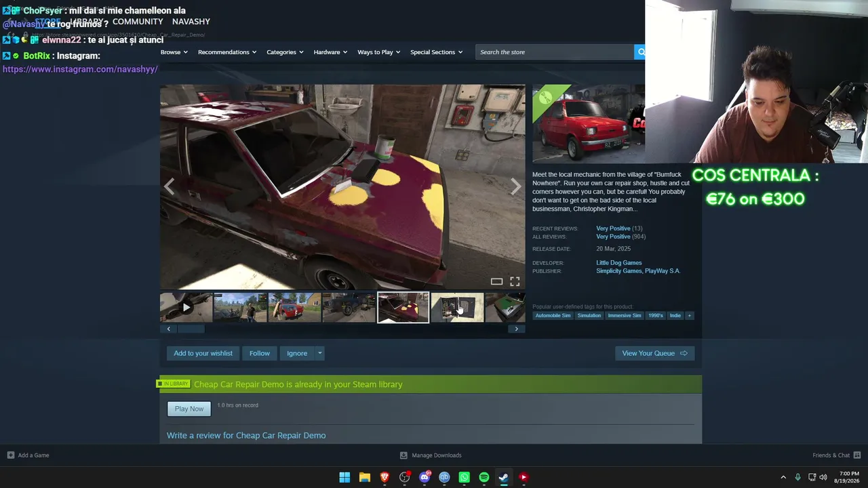Click the thumbnail strip scrollbar handle
Viewport: 868px width, 488px height.
coord(191,329)
